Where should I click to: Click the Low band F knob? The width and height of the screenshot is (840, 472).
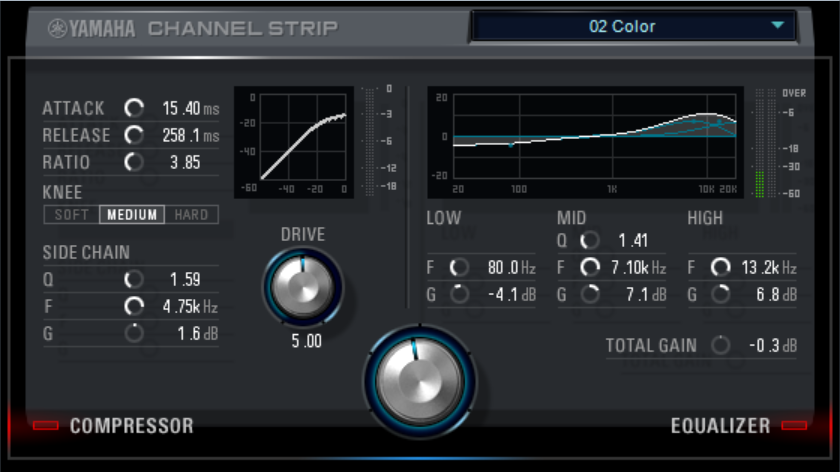[x=459, y=267]
